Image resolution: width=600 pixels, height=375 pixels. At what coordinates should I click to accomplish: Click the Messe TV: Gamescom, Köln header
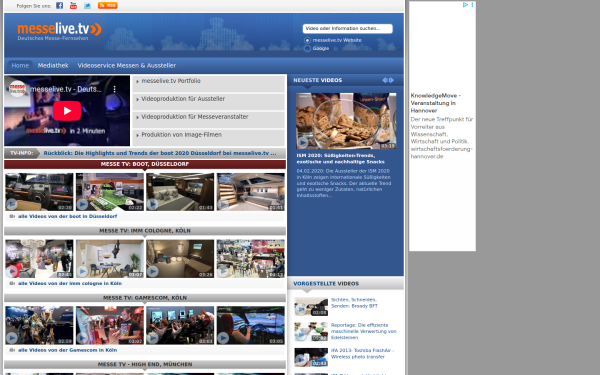point(145,298)
